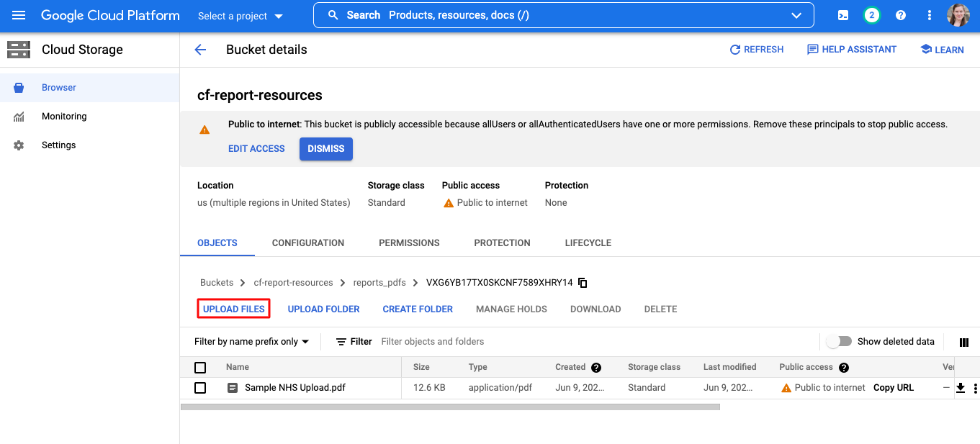Open the Sample NHS Upload.pdf object
Screen dimensions: 980x444
(295, 388)
